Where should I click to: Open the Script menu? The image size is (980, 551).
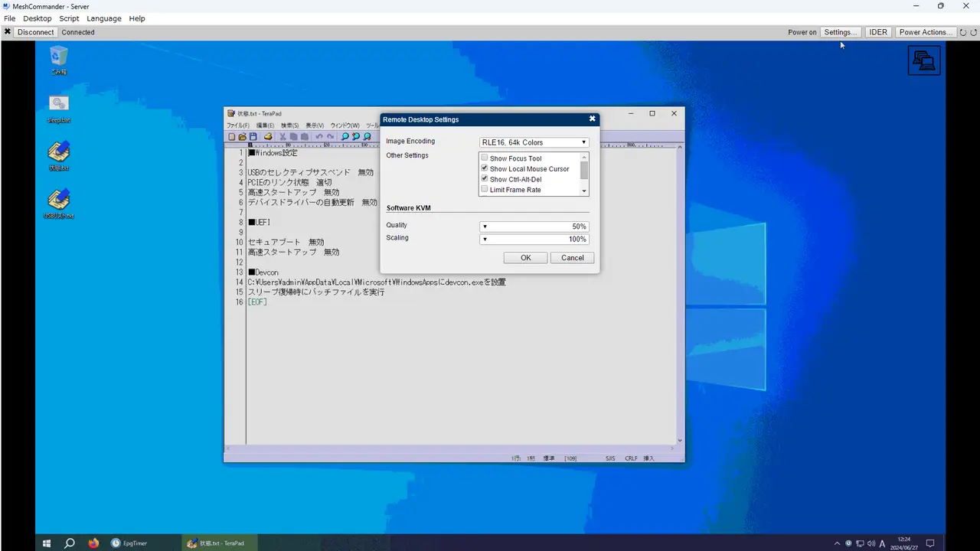(69, 18)
